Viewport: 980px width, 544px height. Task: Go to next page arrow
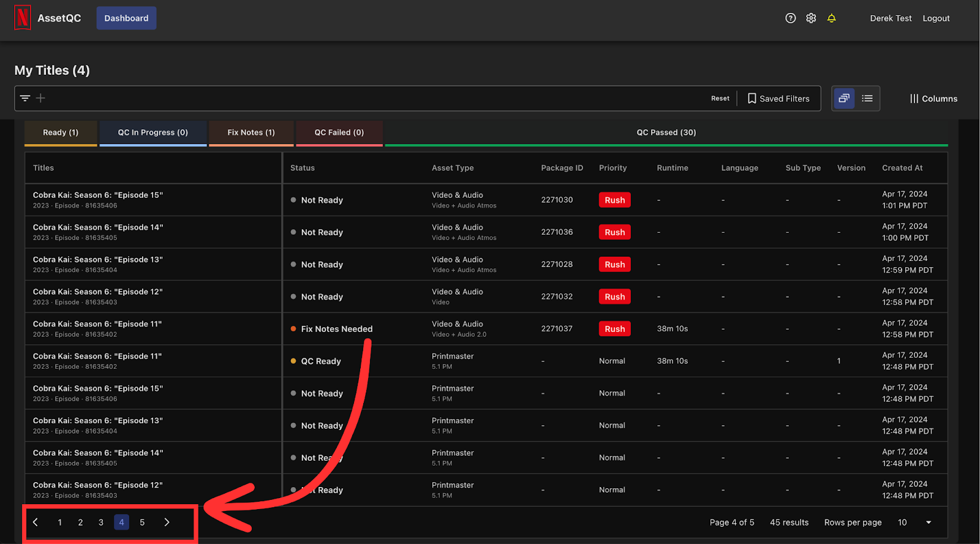[167, 523]
